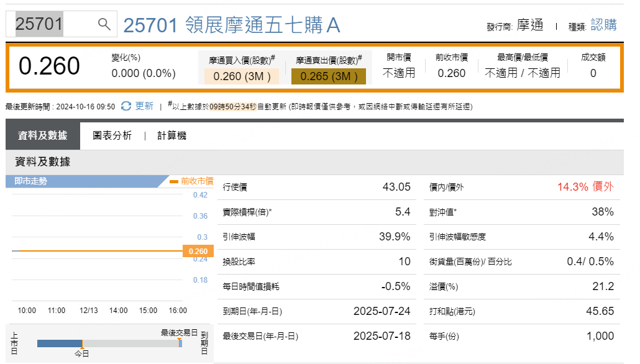Click the 最後交易日 value 2025-07-18
This screenshot has height=364, width=640.
point(382,336)
